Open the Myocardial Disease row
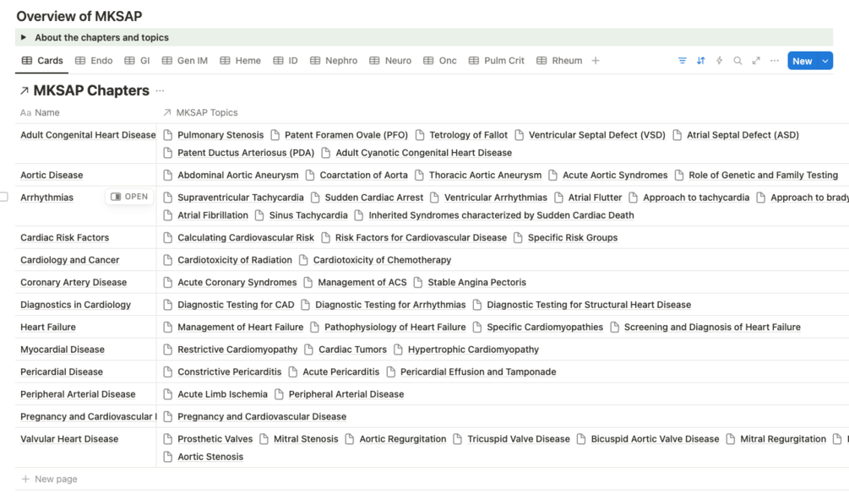Viewport: 849px width, 504px height. [x=63, y=350]
